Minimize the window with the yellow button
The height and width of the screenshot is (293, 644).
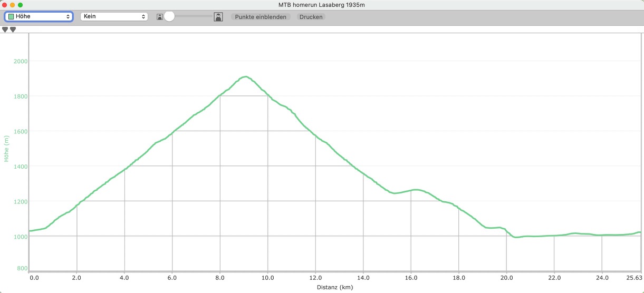tap(13, 5)
